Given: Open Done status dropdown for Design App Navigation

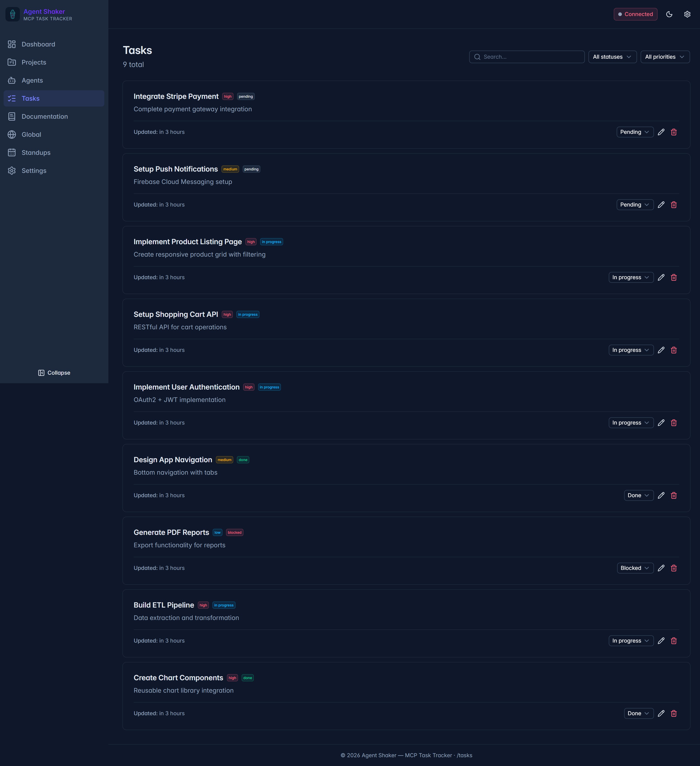Looking at the screenshot, I should pyautogui.click(x=638, y=495).
